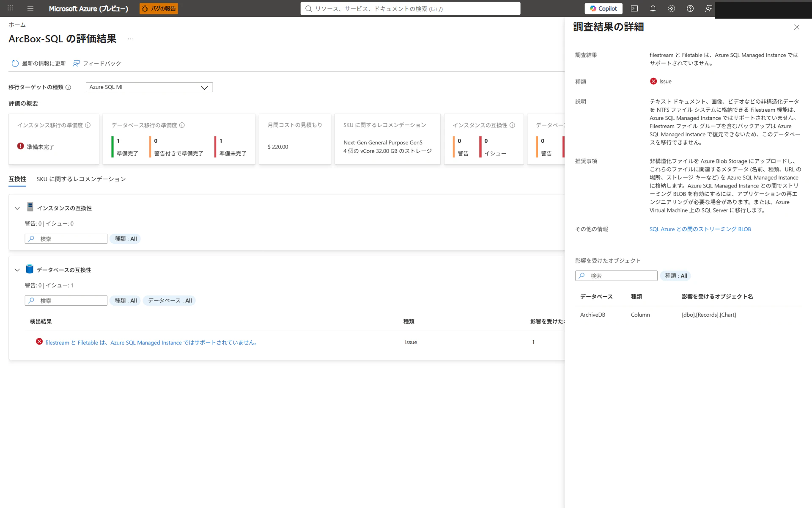Viewport: 812px width, 508px height.
Task: Collapse the インスタンスの互換性 section
Action: click(x=17, y=208)
